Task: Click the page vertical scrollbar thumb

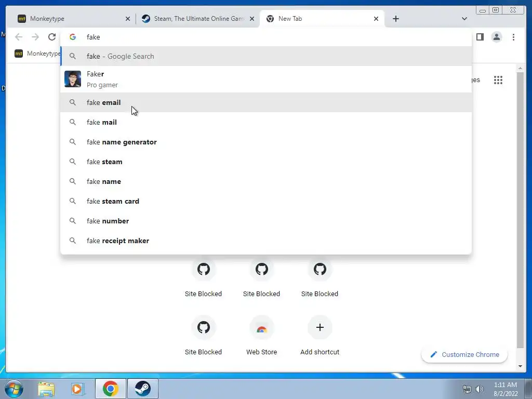Action: tap(520, 210)
